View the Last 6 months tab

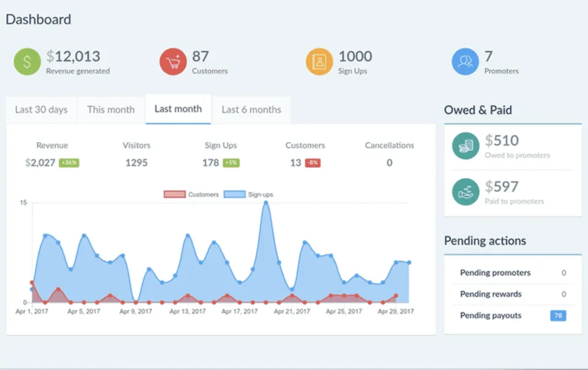251,110
